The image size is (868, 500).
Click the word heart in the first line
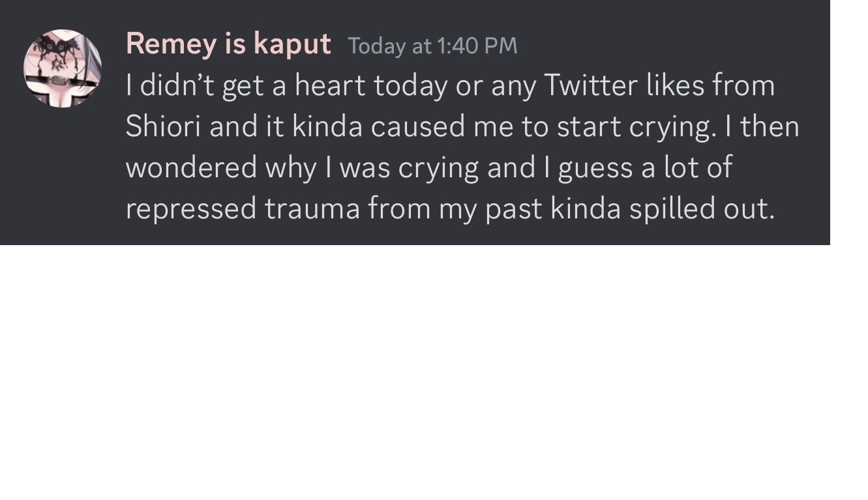329,85
